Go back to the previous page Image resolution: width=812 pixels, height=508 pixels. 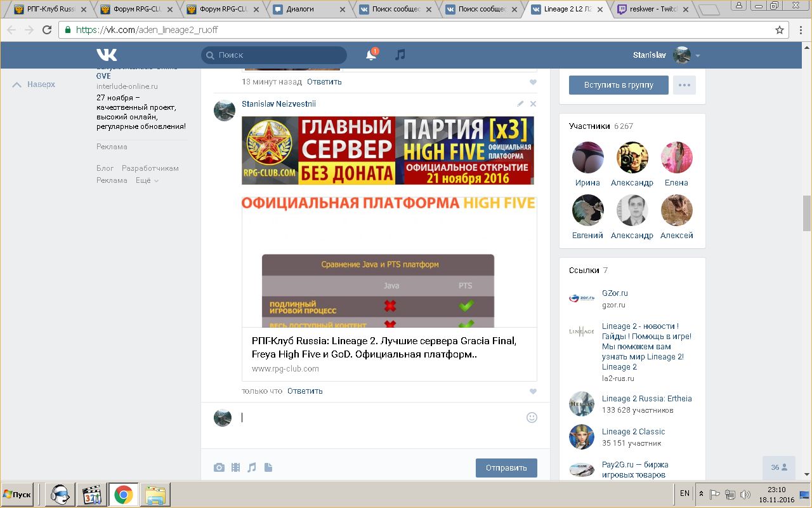[x=11, y=30]
